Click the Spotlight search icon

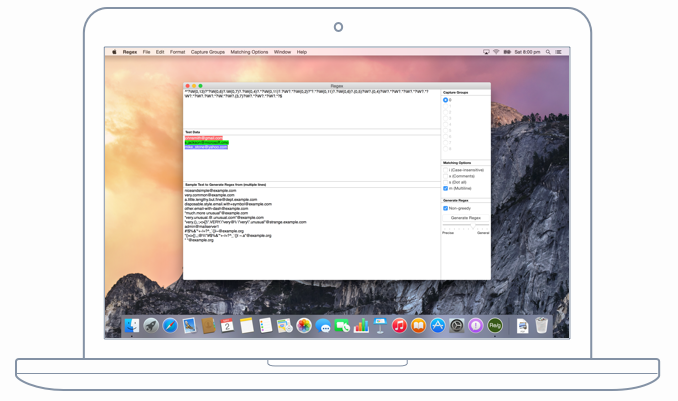tap(547, 52)
